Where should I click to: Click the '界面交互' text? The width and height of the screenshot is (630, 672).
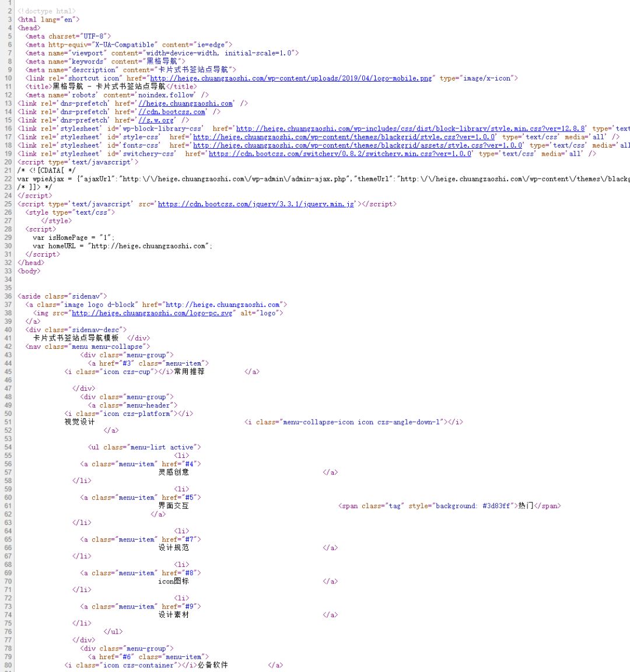click(x=174, y=506)
